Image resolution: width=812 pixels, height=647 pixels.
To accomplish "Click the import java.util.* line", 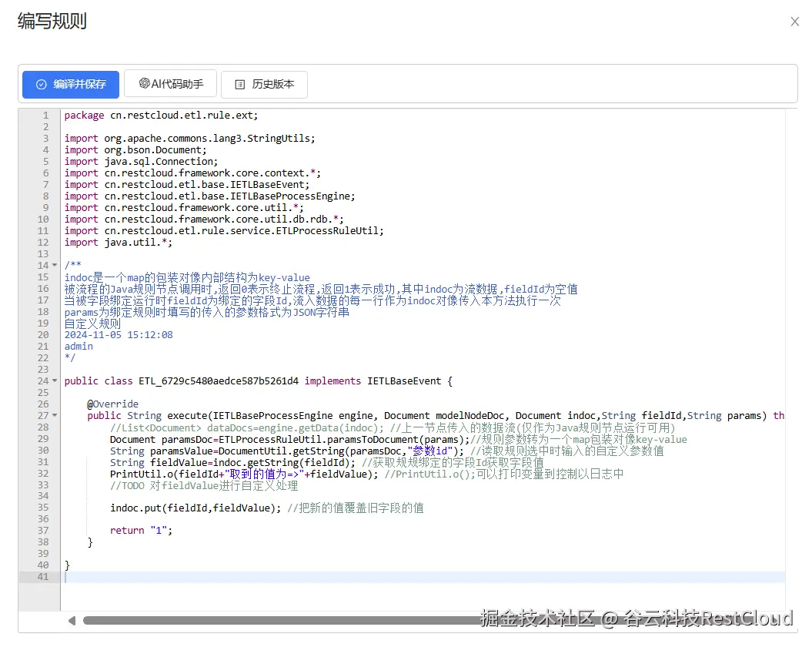I will tap(118, 242).
